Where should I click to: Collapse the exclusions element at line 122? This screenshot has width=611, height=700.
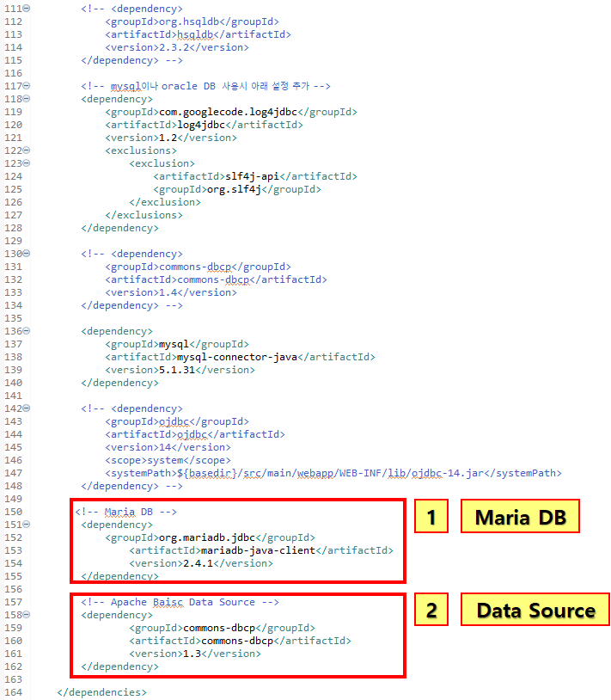[x=27, y=150]
